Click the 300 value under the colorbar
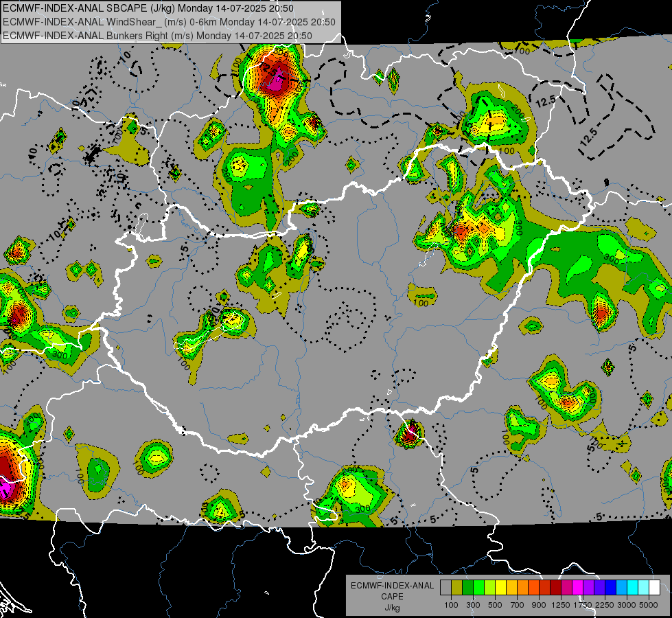The width and height of the screenshot is (672, 618). click(x=473, y=605)
